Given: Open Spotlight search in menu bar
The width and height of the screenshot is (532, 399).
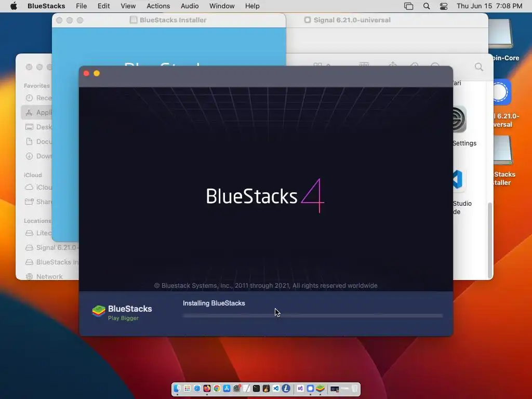Looking at the screenshot, I should 427,6.
